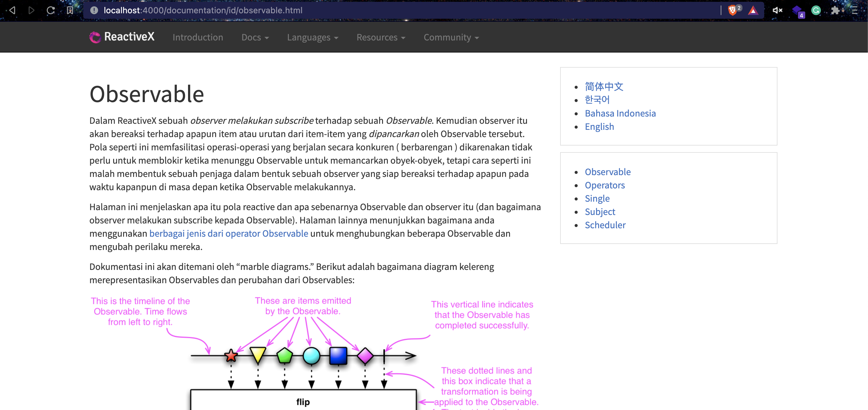Click the browser back arrow icon
The height and width of the screenshot is (410, 868).
click(x=12, y=10)
